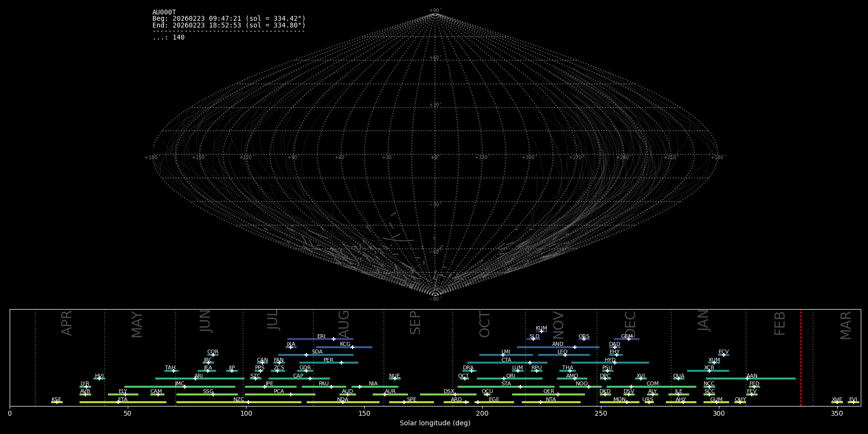Select the ORI shower bar

tap(510, 379)
